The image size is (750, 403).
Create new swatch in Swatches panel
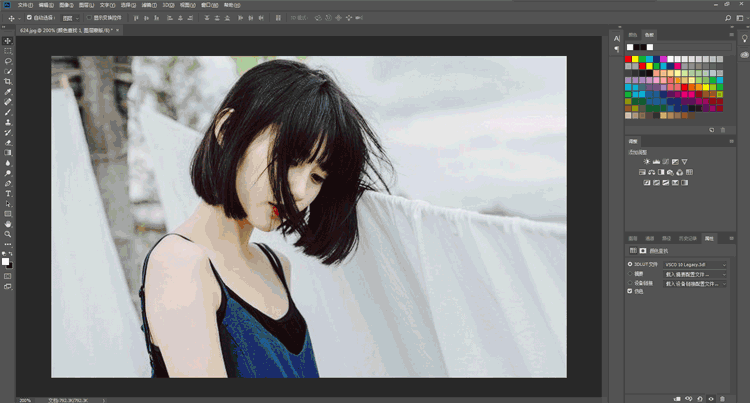pyautogui.click(x=712, y=129)
